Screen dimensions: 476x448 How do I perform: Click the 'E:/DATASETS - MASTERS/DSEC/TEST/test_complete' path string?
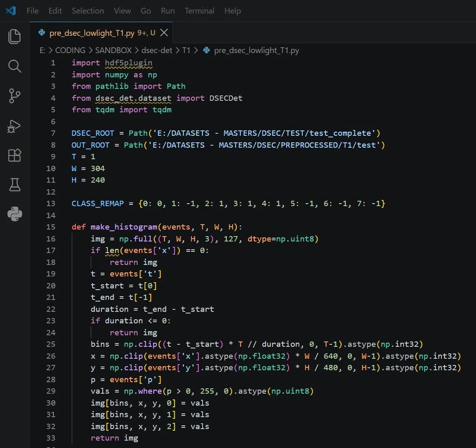click(x=264, y=133)
